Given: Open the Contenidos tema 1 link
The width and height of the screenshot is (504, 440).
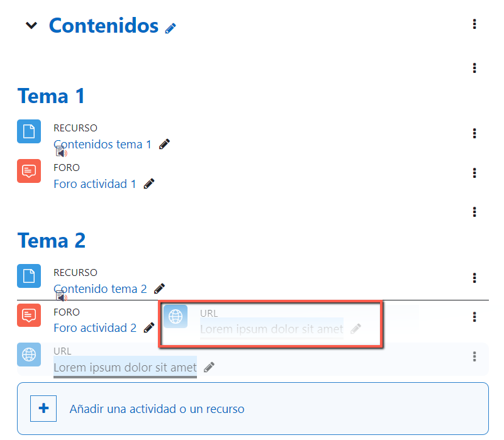Looking at the screenshot, I should [x=103, y=145].
